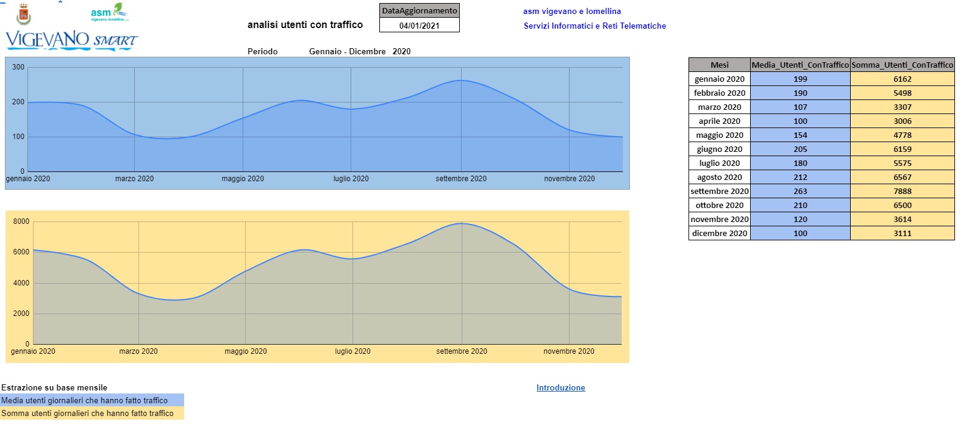Select the 'settembre 2020' cell in the table
This screenshot has width=980, height=438.
tap(719, 191)
